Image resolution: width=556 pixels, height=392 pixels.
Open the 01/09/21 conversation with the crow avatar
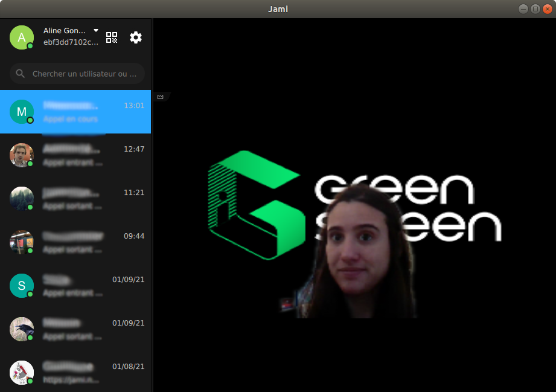pos(75,330)
